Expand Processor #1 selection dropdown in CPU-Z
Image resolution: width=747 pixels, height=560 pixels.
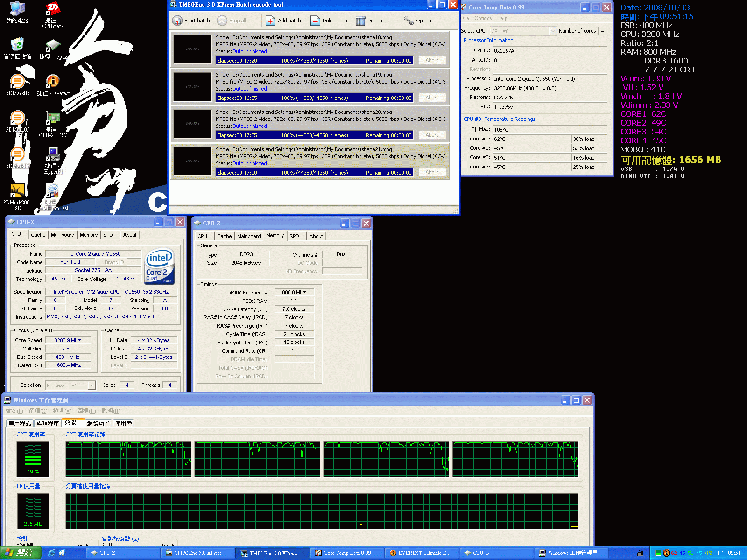tap(92, 385)
